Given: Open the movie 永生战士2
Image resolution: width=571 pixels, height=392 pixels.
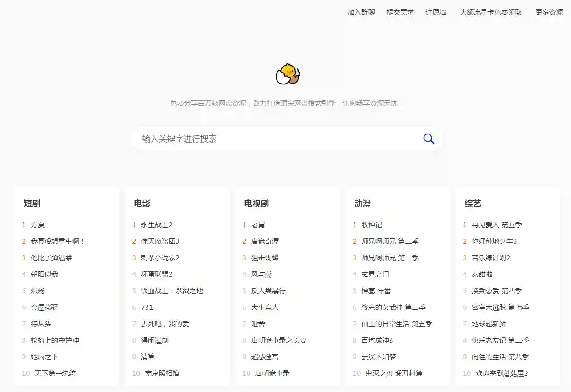Looking at the screenshot, I should pyautogui.click(x=157, y=225).
